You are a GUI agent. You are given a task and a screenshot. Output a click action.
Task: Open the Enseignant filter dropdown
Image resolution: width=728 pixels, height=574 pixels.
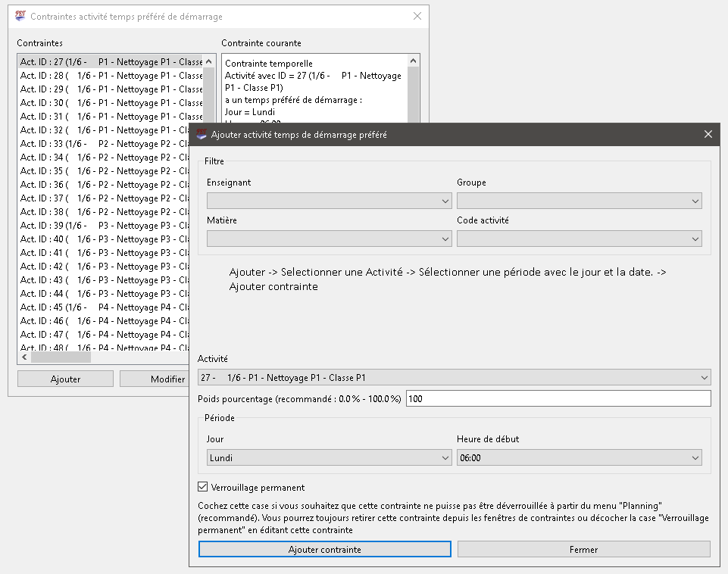329,201
